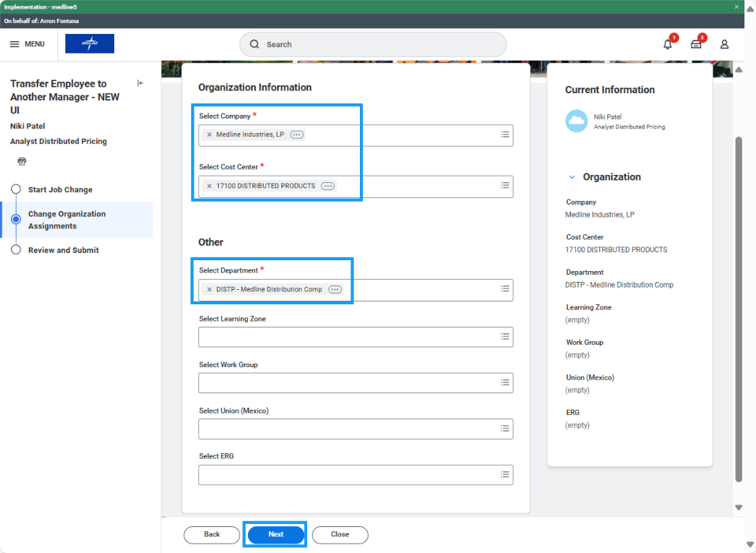Click the user profile icon
The image size is (756, 553).
pos(724,44)
